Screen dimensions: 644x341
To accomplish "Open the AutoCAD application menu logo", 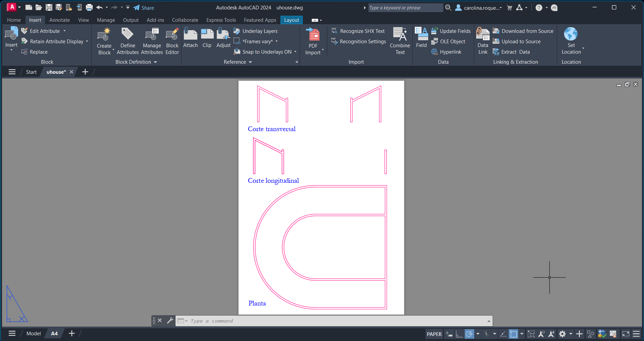I will (x=12, y=7).
